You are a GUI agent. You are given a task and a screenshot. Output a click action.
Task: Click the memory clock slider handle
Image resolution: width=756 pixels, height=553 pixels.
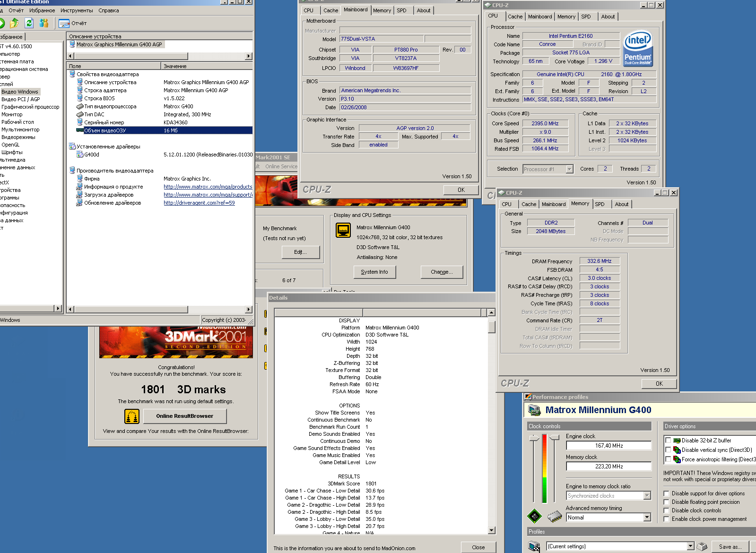pos(555,438)
